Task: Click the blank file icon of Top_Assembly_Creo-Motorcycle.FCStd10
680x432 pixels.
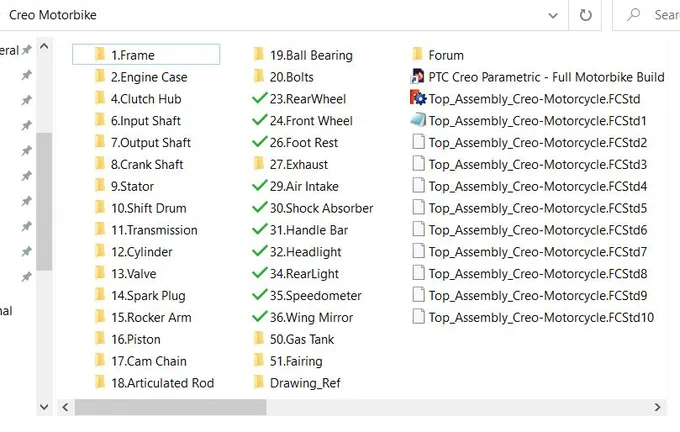Action: tap(418, 316)
